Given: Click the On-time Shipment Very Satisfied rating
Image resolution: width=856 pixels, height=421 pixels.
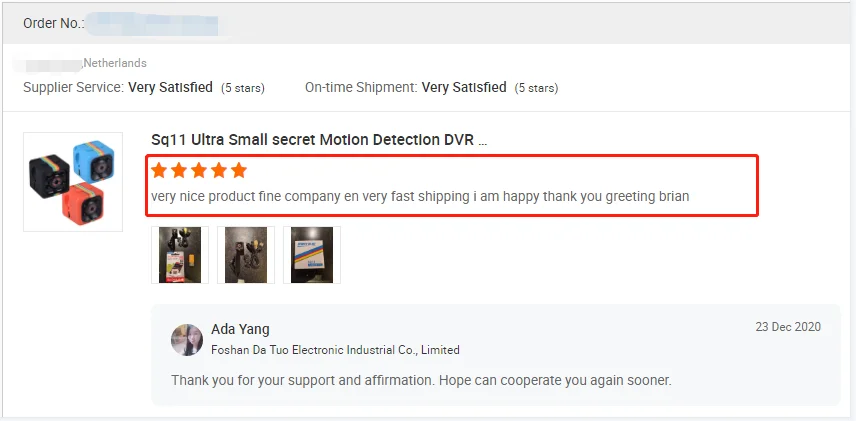Looking at the screenshot, I should [x=464, y=87].
